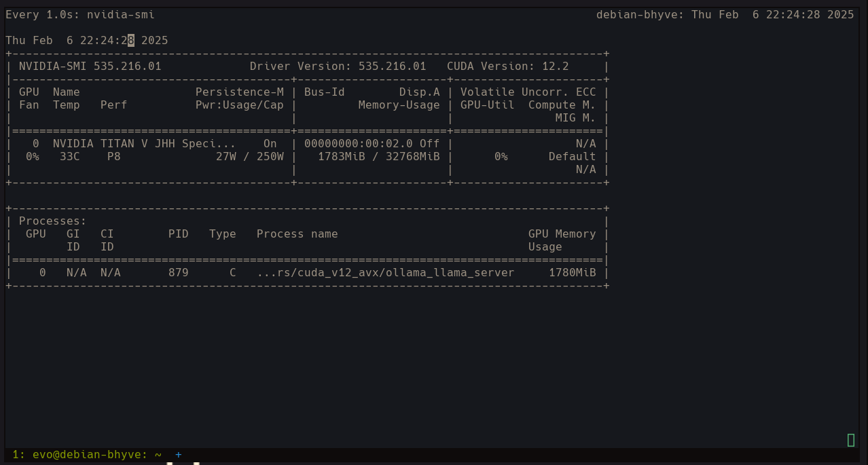Click the Compute M. 'Default' value
868x465 pixels.
click(572, 157)
